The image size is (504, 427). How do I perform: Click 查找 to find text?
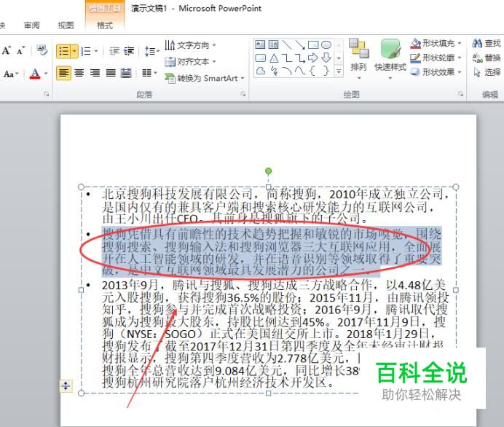(x=487, y=43)
